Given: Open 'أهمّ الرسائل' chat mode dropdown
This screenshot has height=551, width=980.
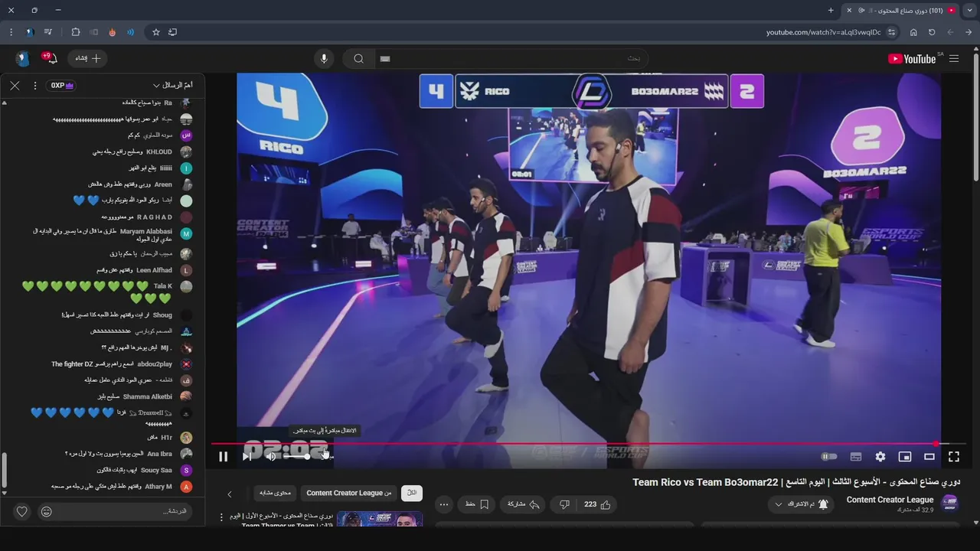Looking at the screenshot, I should click(173, 85).
